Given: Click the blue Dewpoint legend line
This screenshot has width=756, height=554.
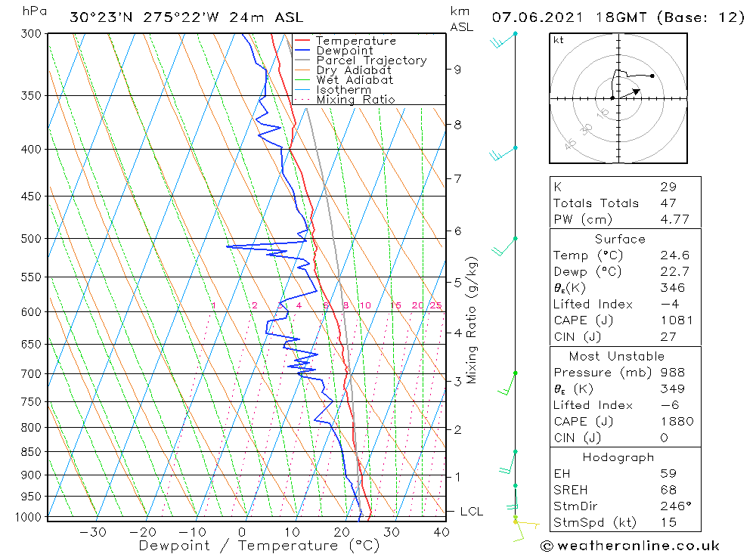Looking at the screenshot, I should point(302,50).
